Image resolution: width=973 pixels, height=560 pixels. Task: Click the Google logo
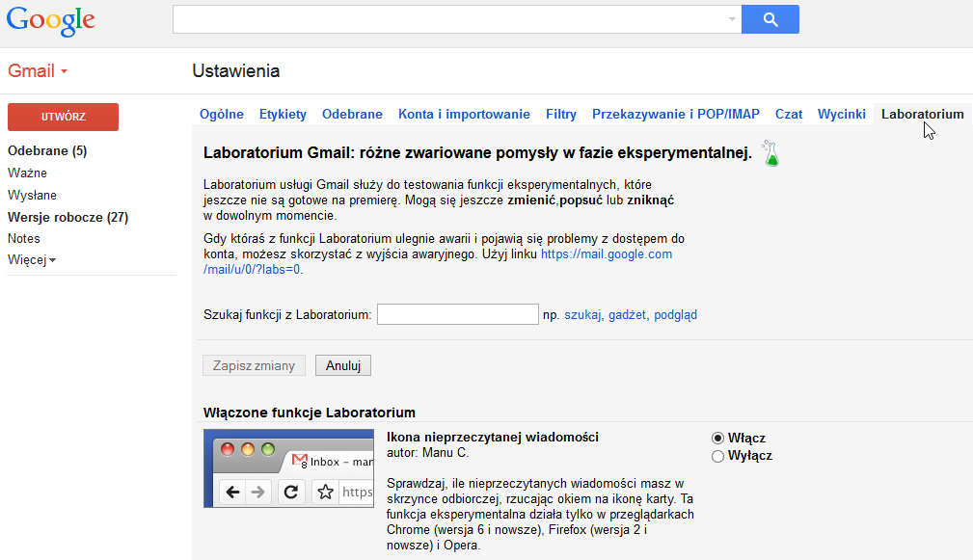[x=51, y=20]
